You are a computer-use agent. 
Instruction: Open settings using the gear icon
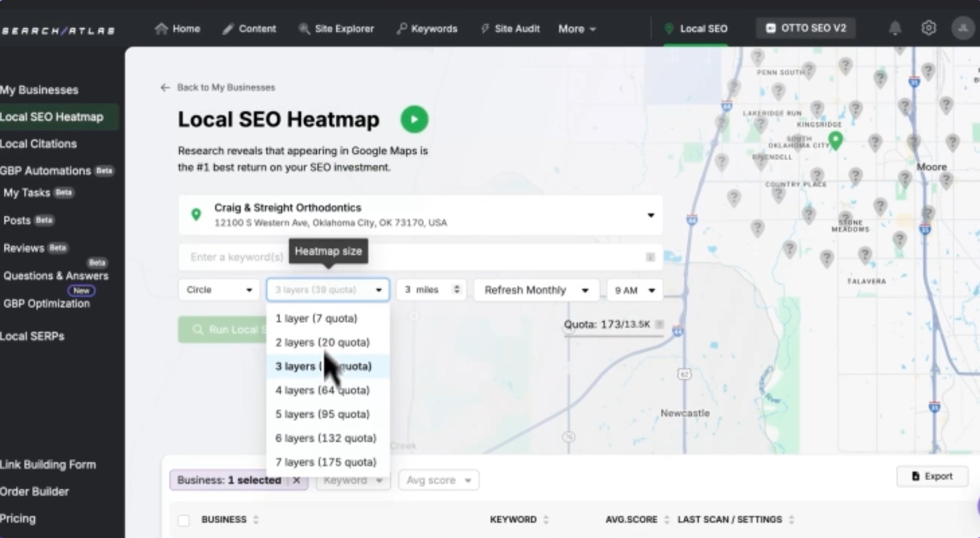tap(929, 28)
